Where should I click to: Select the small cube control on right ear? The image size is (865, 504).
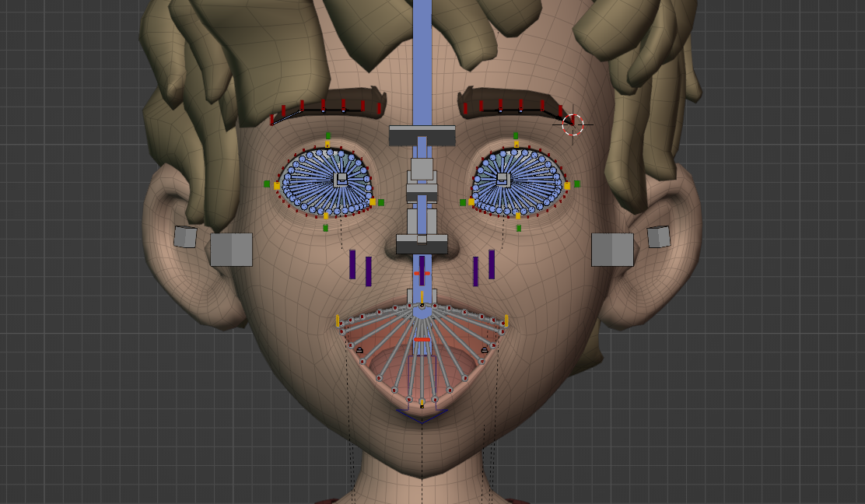click(x=658, y=236)
